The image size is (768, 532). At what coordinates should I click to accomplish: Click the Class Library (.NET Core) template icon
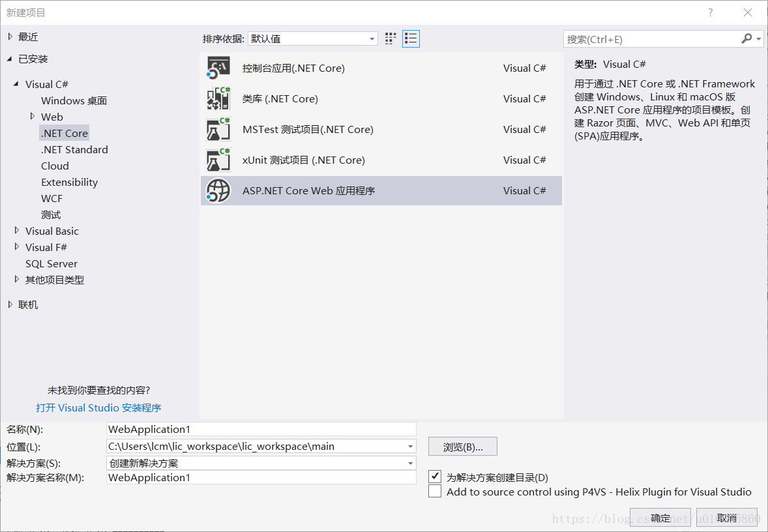point(218,98)
